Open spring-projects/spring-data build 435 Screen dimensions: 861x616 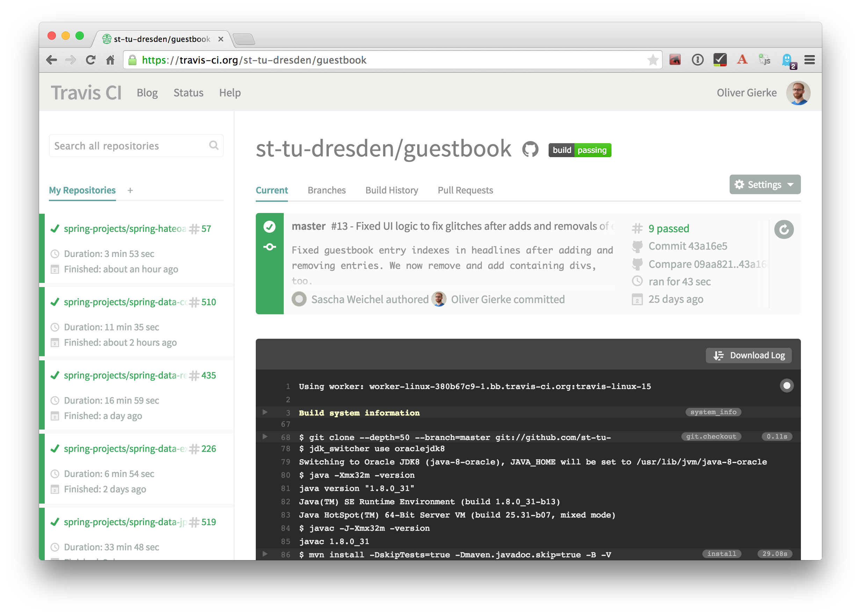140,375
